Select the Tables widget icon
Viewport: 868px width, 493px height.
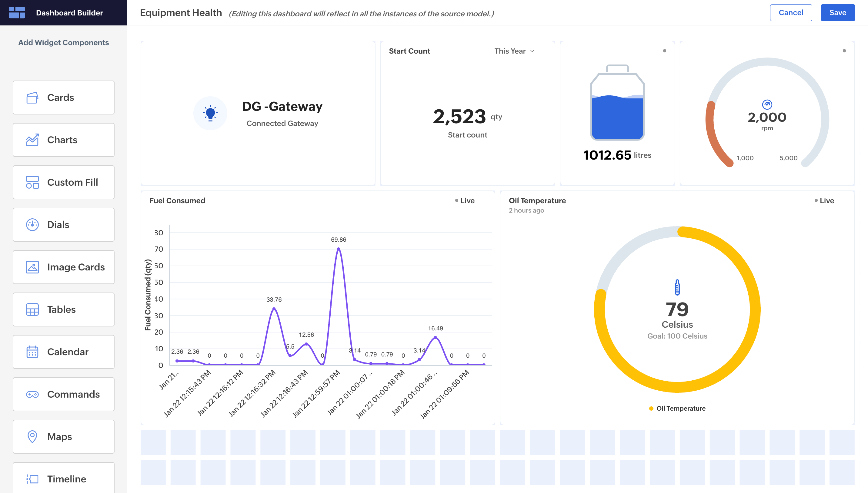tap(32, 309)
